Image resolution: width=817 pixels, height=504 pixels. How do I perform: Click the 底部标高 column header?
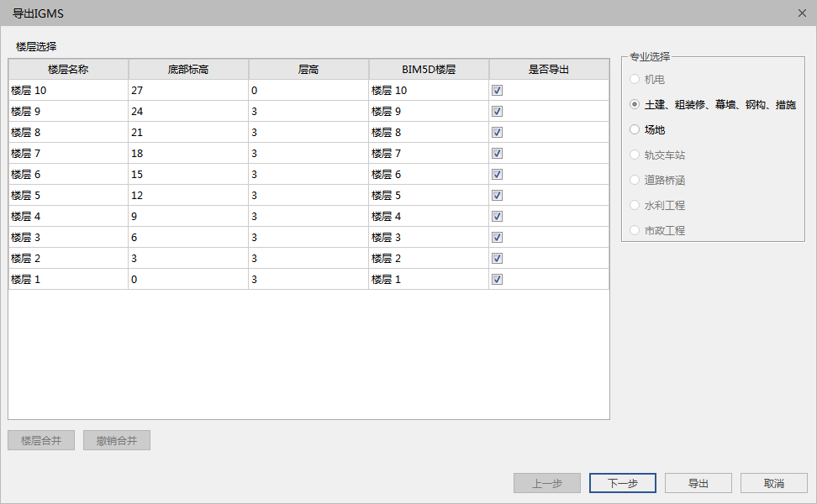(x=188, y=69)
